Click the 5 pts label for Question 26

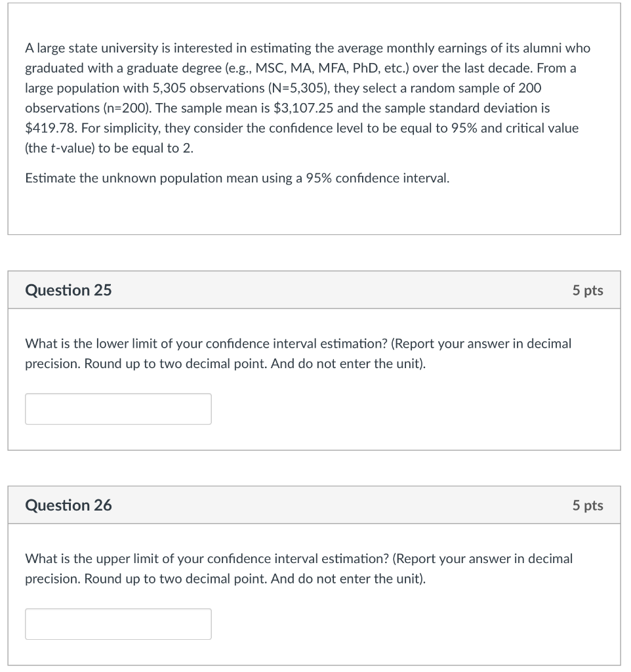click(x=588, y=505)
